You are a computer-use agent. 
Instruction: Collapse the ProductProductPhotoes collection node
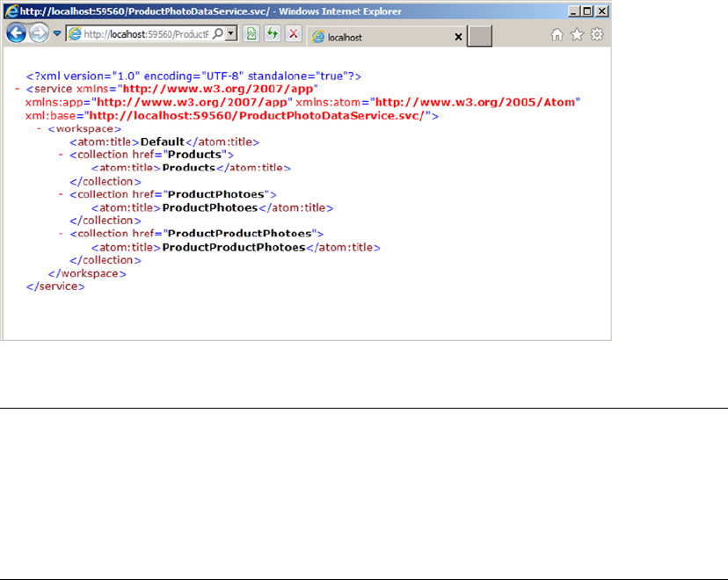click(61, 234)
